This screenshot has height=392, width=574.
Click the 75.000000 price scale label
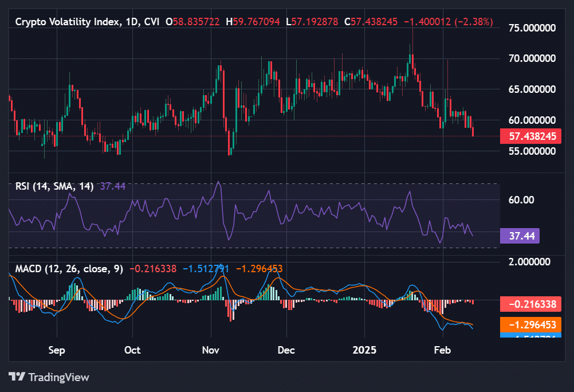pyautogui.click(x=534, y=26)
